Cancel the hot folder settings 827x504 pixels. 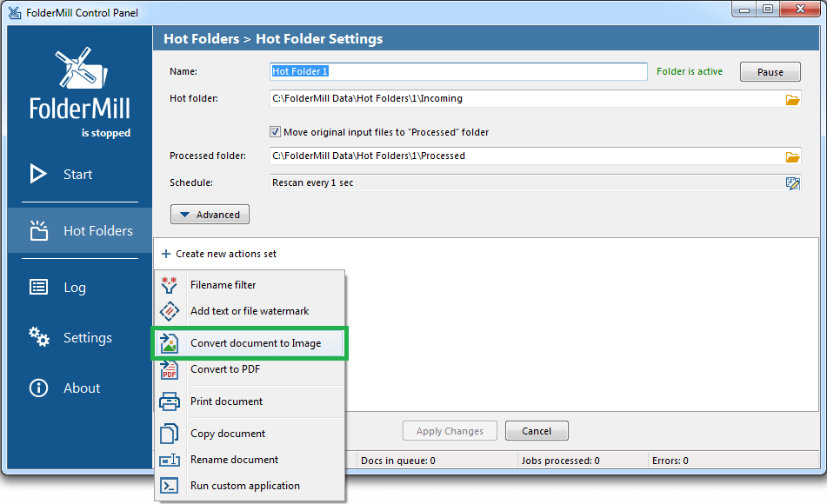pyautogui.click(x=537, y=431)
